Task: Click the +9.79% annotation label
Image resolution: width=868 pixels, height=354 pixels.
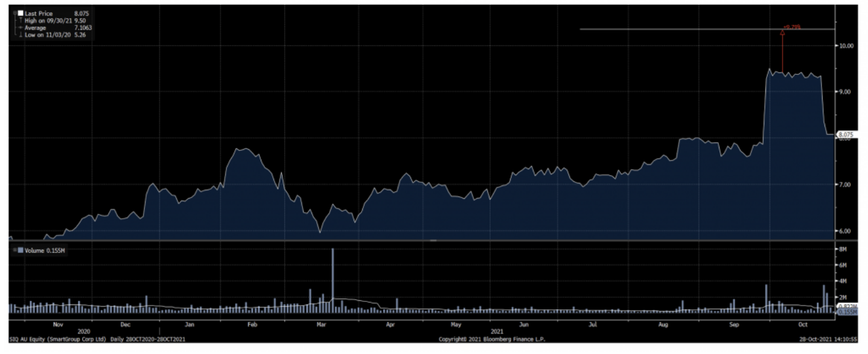Action: (792, 27)
